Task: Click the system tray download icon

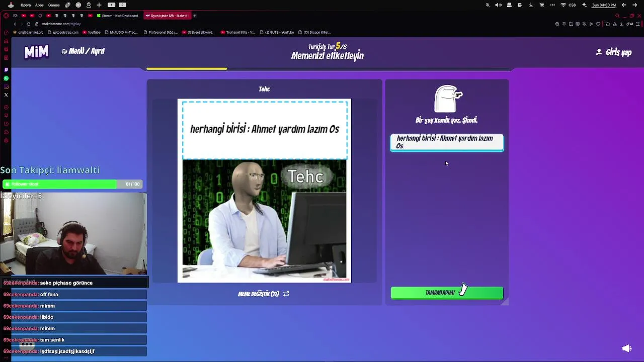Action: coord(531,5)
